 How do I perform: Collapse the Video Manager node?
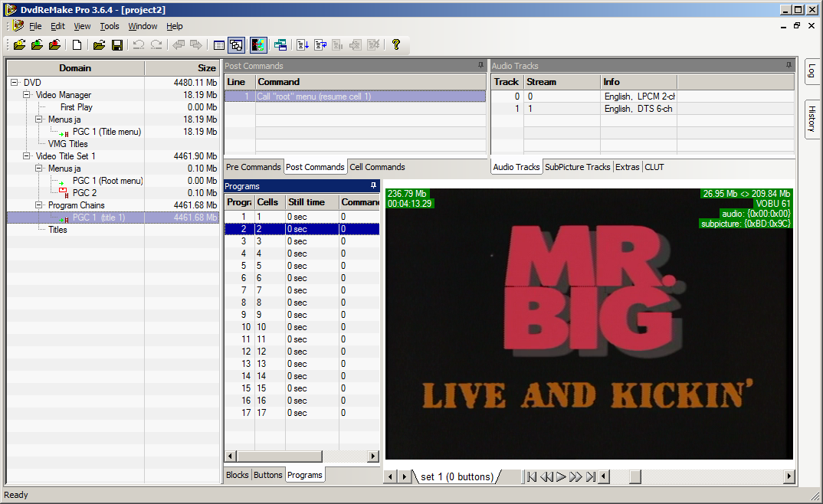point(26,94)
